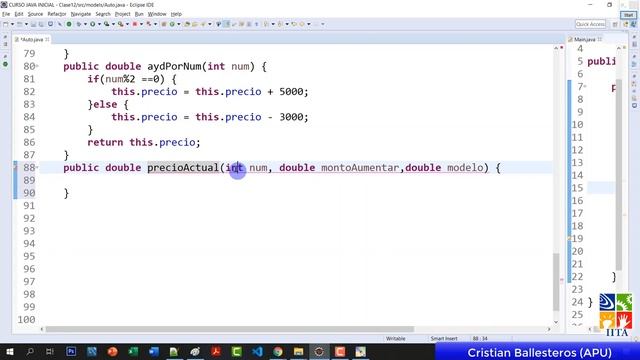Open the Navigate menu
The width and height of the screenshot is (640, 360).
click(x=81, y=14)
